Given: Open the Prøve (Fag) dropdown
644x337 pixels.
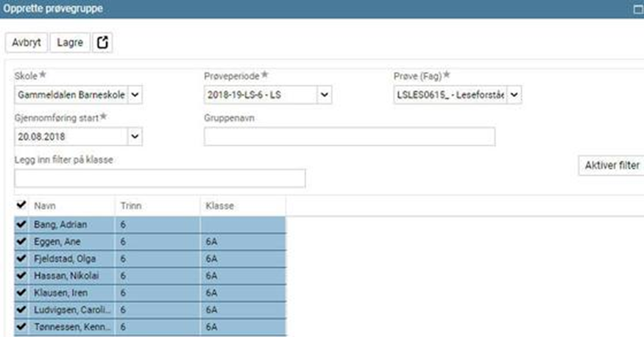Looking at the screenshot, I should click(x=514, y=95).
